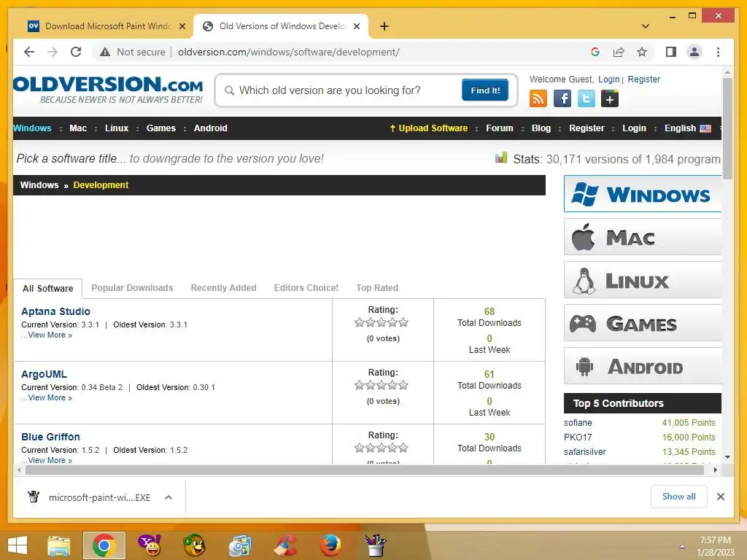Click the black plus share icon
The image size is (747, 560).
pyautogui.click(x=610, y=99)
